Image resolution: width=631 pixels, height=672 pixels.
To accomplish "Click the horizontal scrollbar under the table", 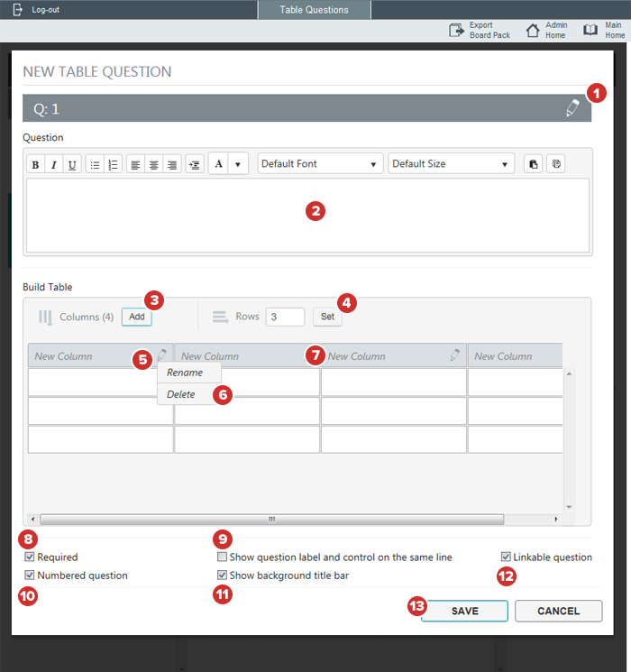I will tap(270, 520).
